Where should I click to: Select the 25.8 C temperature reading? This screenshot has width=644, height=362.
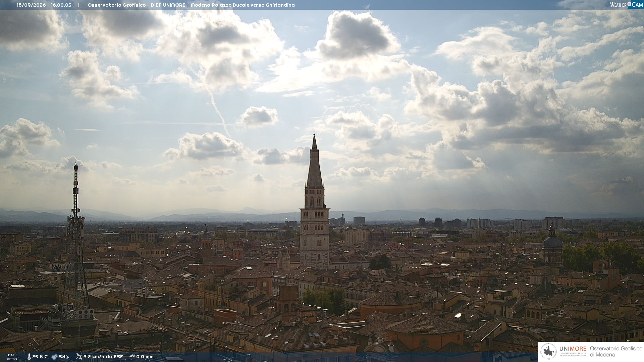pyautogui.click(x=40, y=357)
